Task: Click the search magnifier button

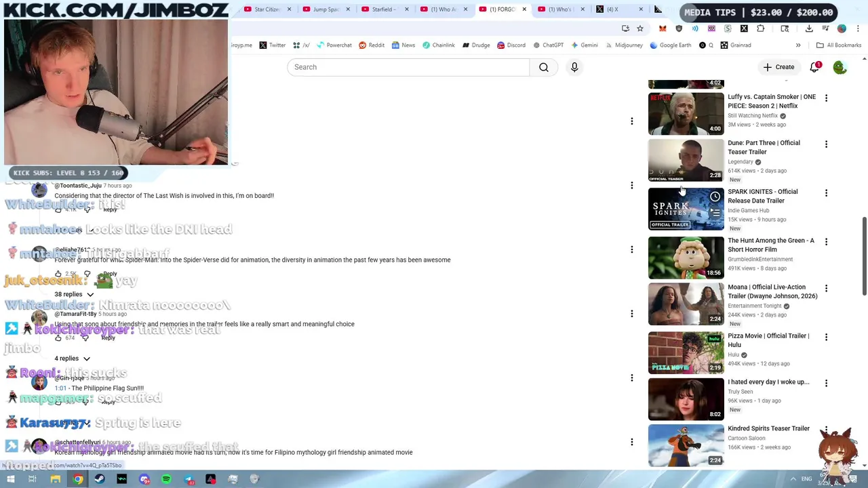Action: point(544,67)
